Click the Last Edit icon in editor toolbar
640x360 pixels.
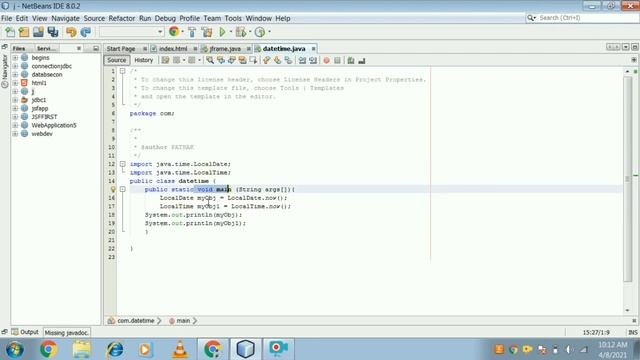coord(165,60)
